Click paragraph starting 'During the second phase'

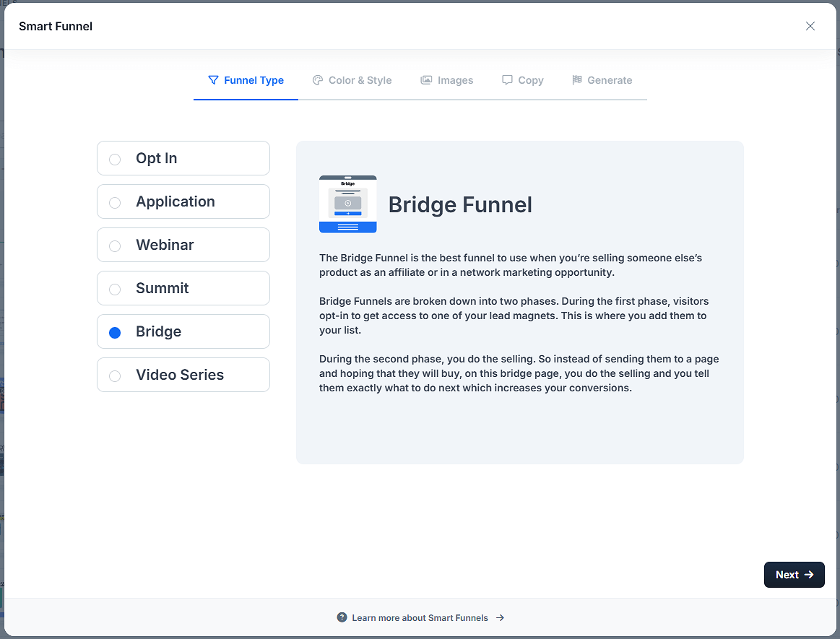pyautogui.click(x=519, y=373)
